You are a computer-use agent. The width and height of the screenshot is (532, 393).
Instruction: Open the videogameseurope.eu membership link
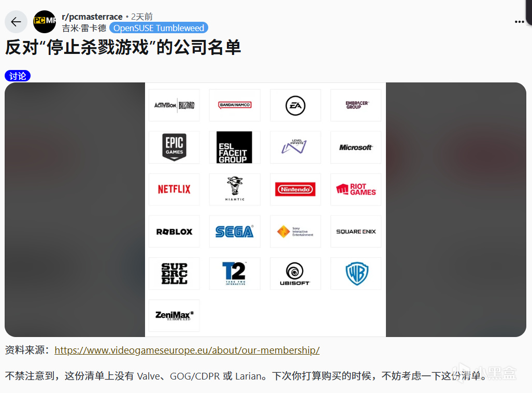point(187,350)
